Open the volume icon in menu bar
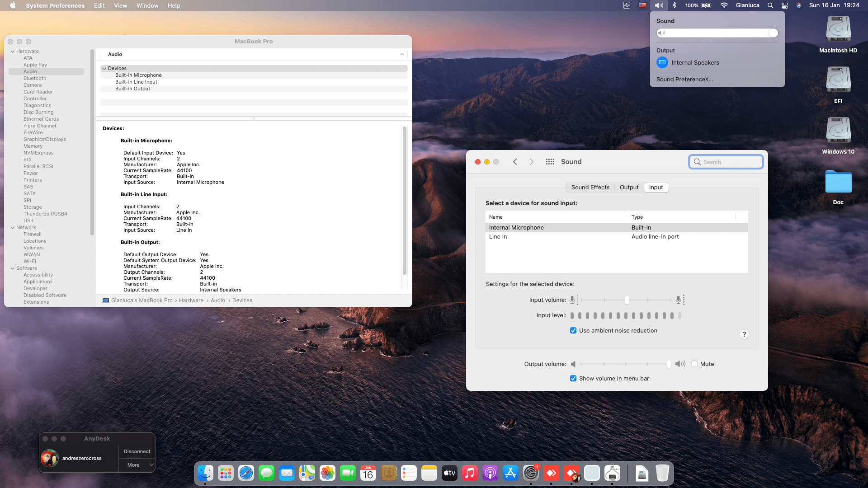868x488 pixels. tap(659, 5)
